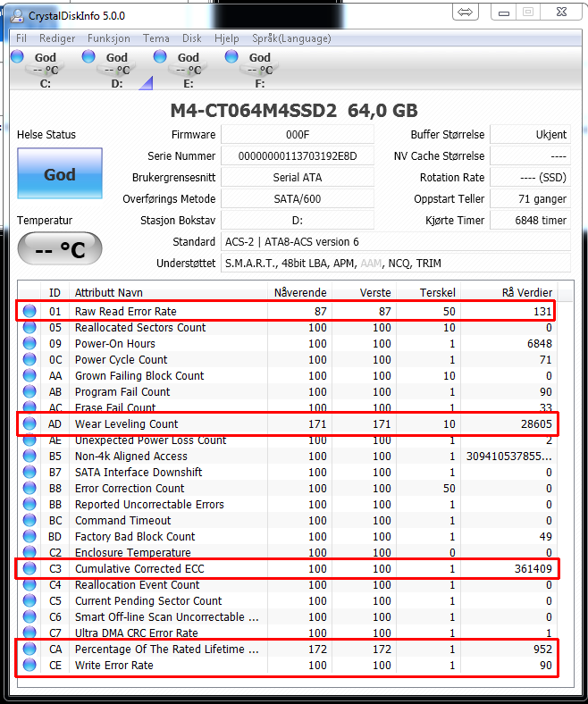Select the Reallocation Event Count text
588x704 pixels.
(137, 584)
